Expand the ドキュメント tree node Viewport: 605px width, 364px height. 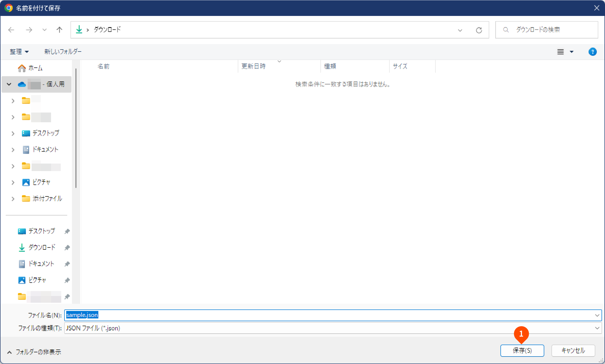[x=13, y=150]
